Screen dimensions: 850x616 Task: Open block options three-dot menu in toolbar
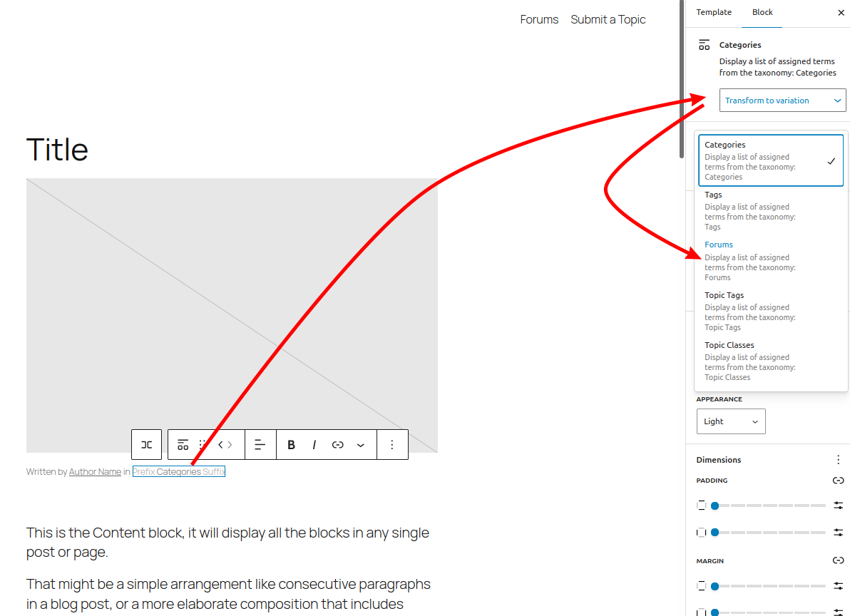point(391,445)
